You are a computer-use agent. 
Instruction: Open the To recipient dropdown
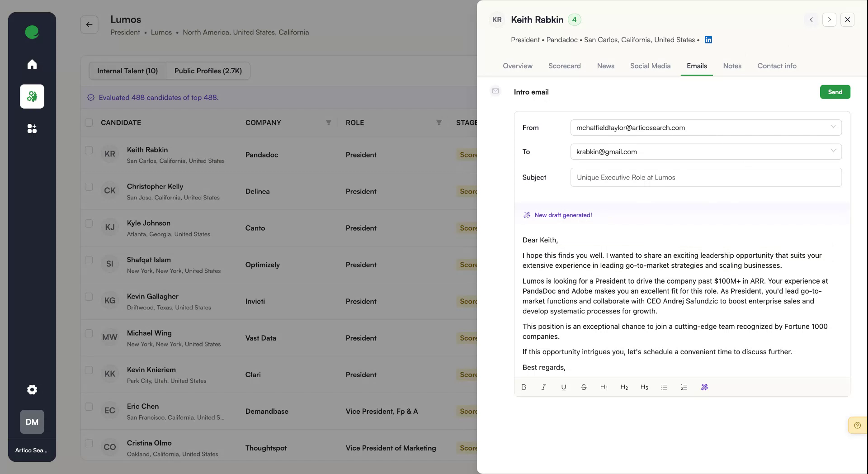click(x=833, y=151)
